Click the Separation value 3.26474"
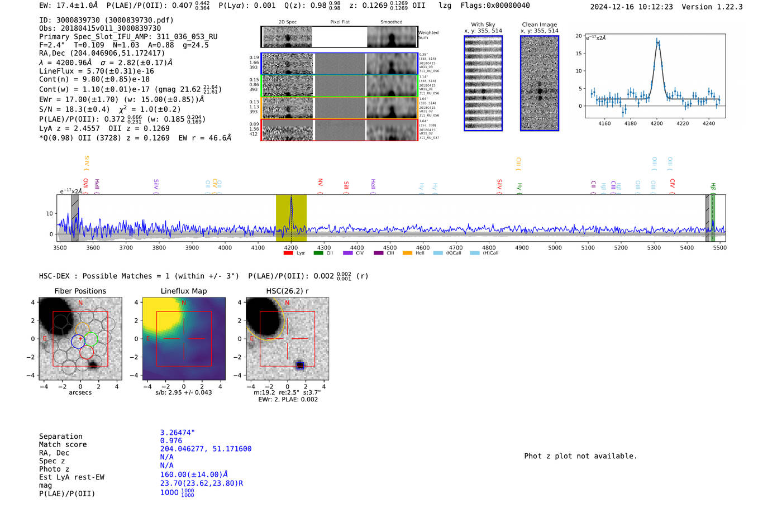This screenshot has width=782, height=532. tap(178, 433)
